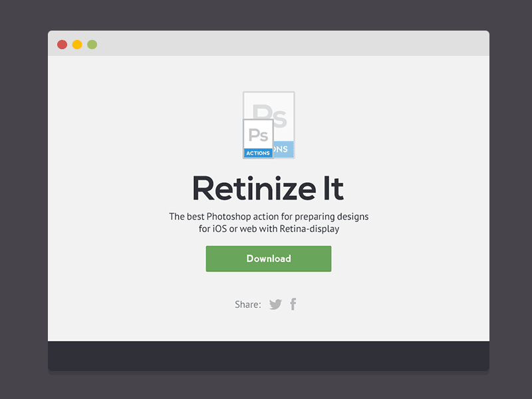Click the blue ACTIONS banner on the Ps icon
This screenshot has width=532, height=399.
pos(259,152)
